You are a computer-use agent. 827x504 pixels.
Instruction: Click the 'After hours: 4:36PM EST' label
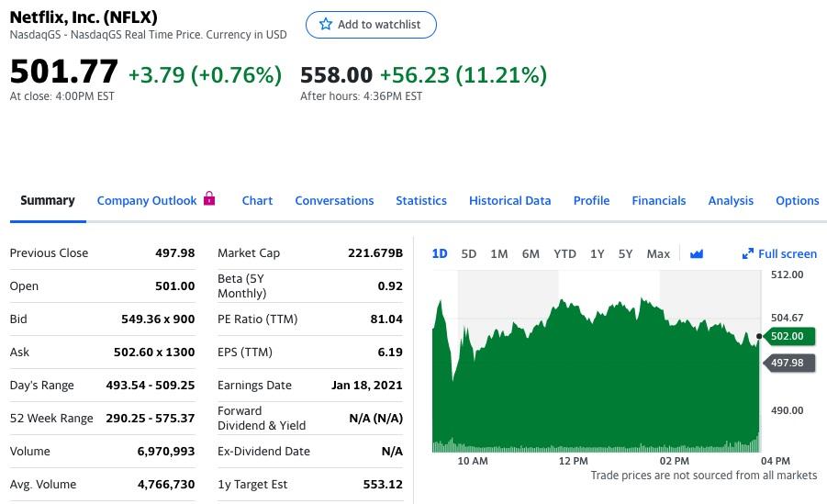point(362,96)
